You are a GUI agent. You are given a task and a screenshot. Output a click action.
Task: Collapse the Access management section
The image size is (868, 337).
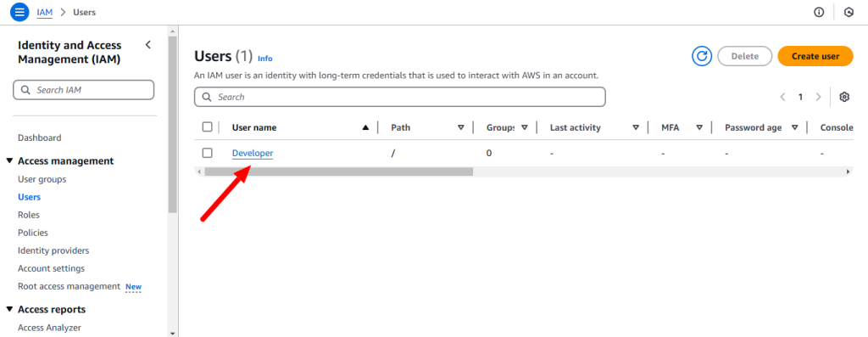(9, 160)
